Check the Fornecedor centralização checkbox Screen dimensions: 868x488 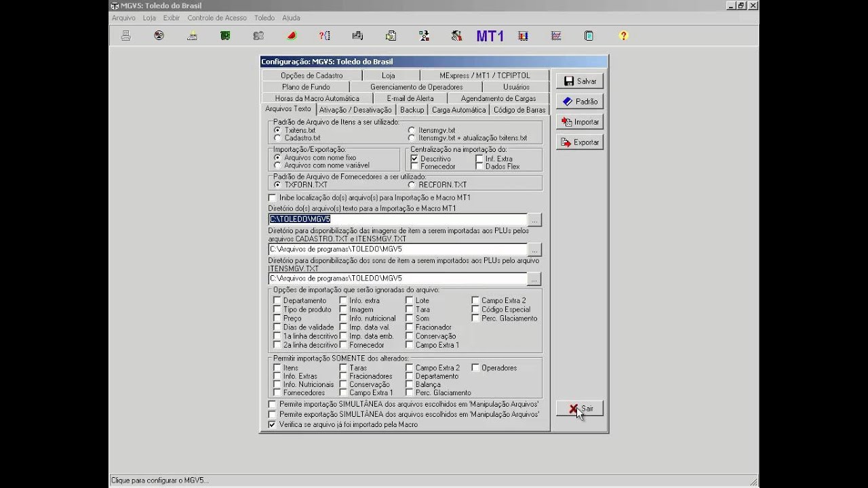click(414, 166)
